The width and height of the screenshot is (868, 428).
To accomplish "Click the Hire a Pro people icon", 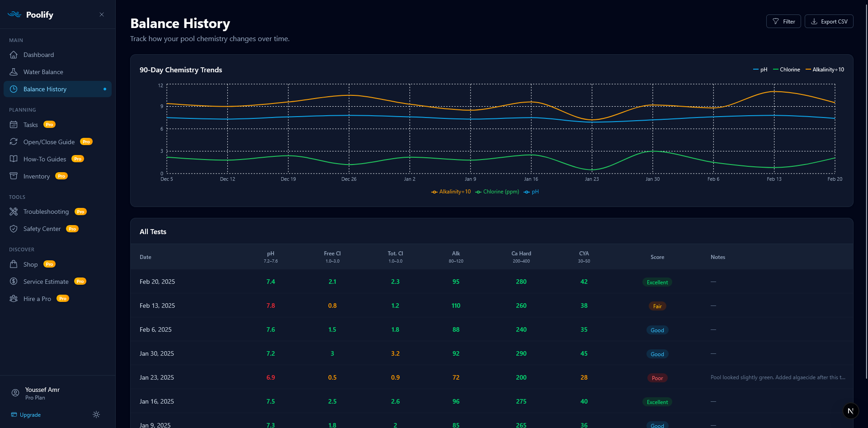I will click(x=14, y=299).
